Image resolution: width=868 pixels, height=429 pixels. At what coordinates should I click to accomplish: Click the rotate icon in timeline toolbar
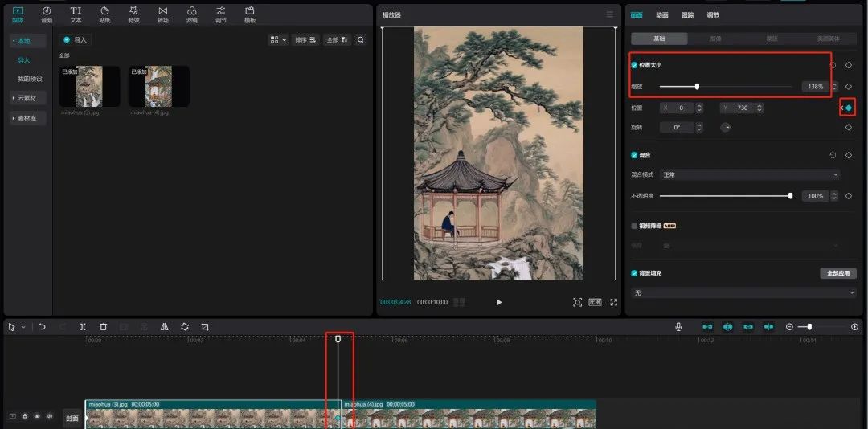point(185,327)
